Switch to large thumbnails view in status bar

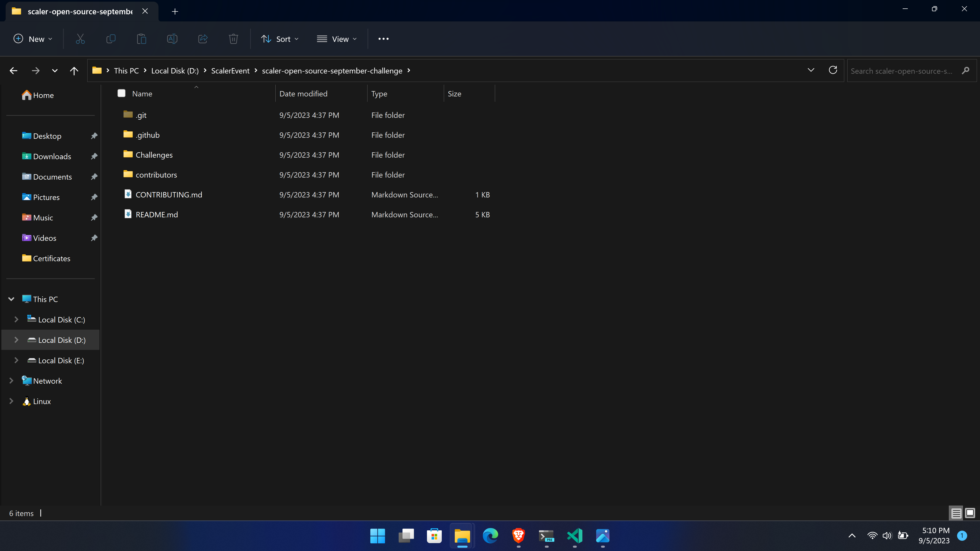click(x=970, y=513)
